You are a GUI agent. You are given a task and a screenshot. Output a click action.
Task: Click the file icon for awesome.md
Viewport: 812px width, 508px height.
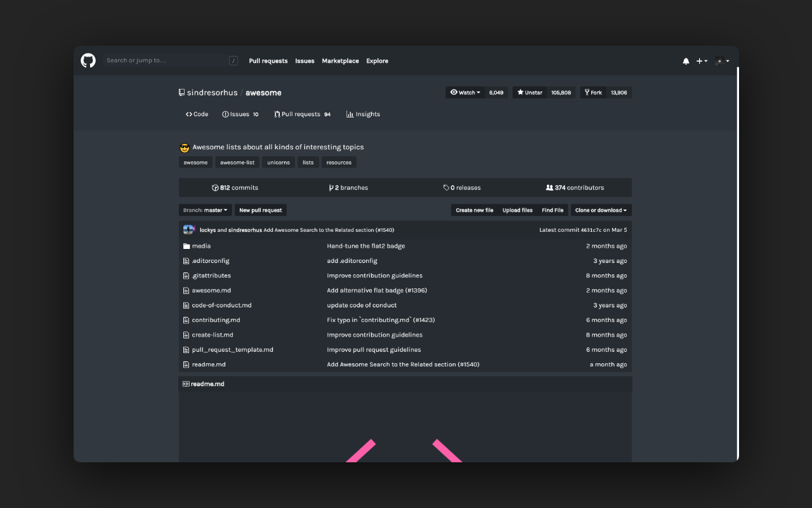[x=186, y=290]
